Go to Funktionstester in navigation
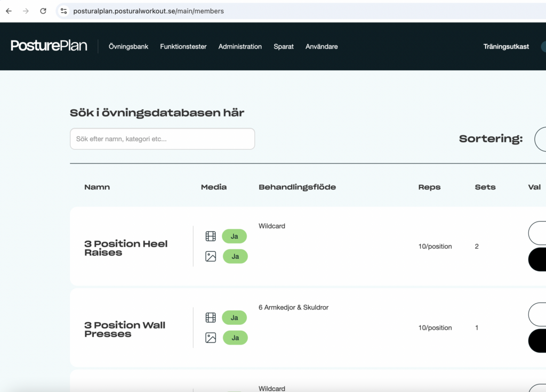This screenshot has height=392, width=546. point(183,46)
